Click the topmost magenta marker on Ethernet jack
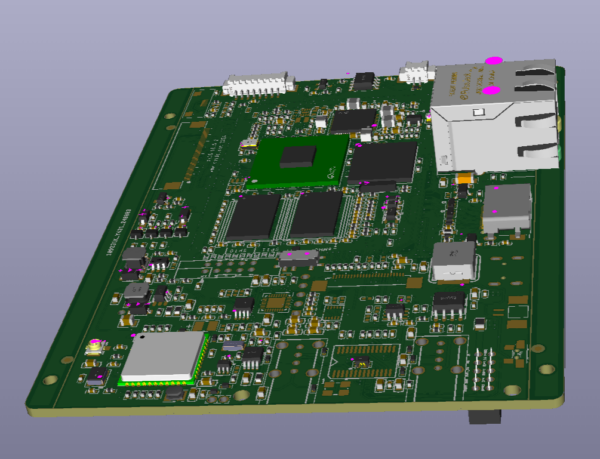The image size is (600, 459). [493, 60]
